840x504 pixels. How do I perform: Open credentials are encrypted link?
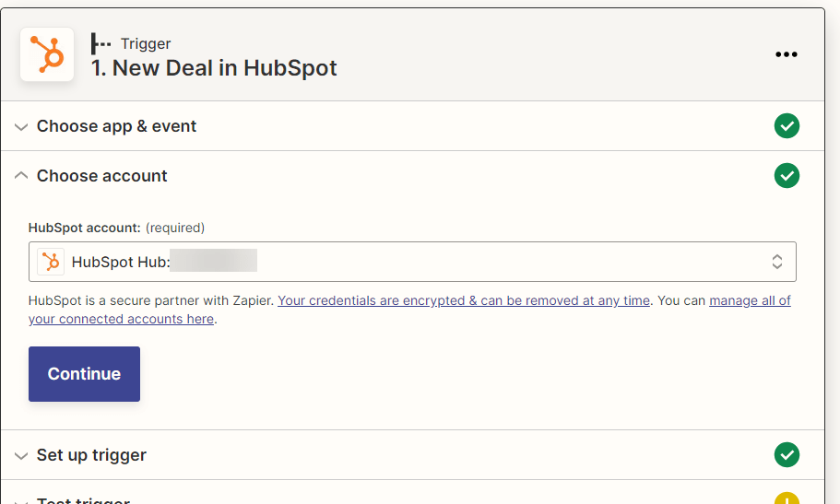[464, 300]
